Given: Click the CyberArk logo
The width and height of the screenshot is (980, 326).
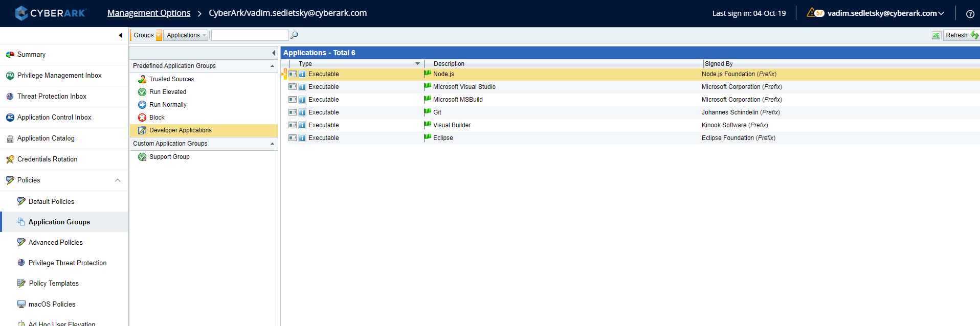Looking at the screenshot, I should (50, 13).
